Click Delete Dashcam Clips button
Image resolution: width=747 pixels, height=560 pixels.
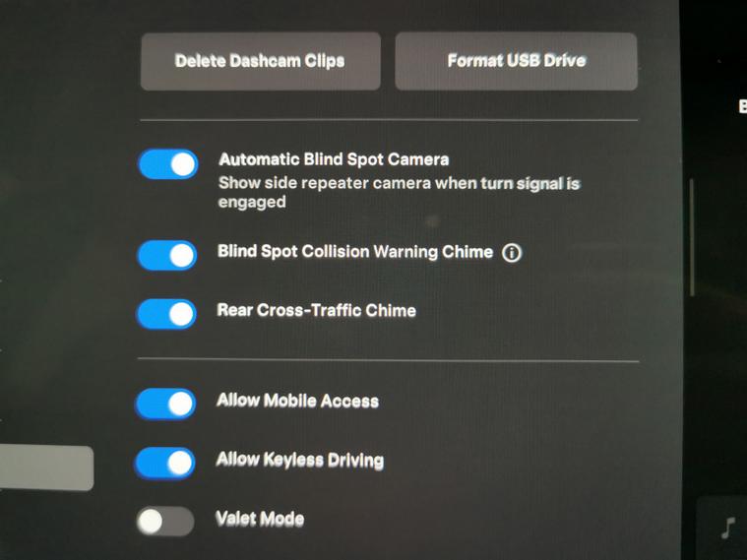[x=261, y=61]
